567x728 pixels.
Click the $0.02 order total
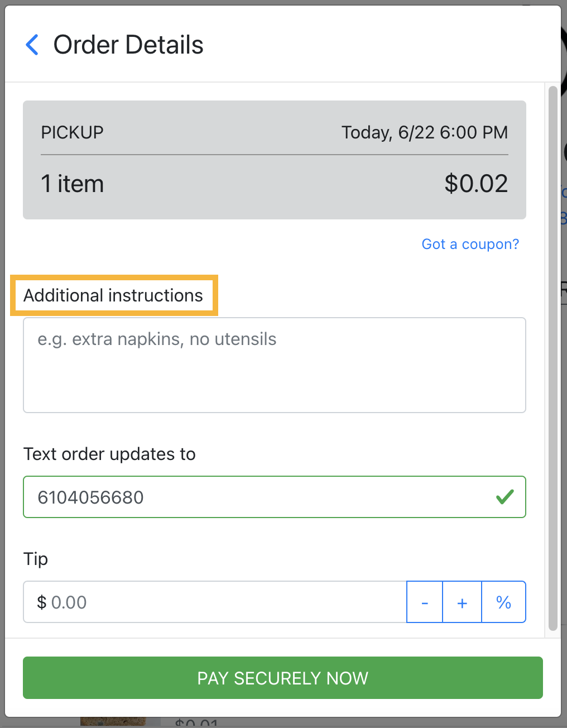476,184
